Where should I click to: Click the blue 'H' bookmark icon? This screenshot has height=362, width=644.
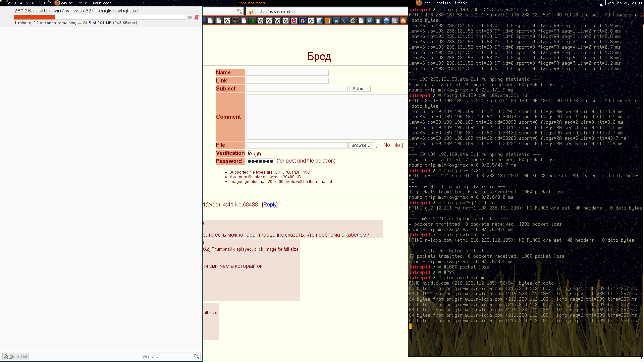378,21
